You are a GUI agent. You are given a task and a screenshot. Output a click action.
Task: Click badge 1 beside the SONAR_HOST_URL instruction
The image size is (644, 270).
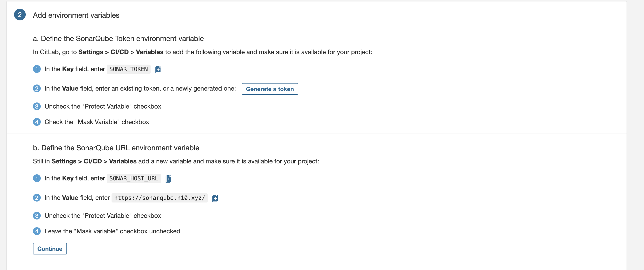click(x=37, y=178)
